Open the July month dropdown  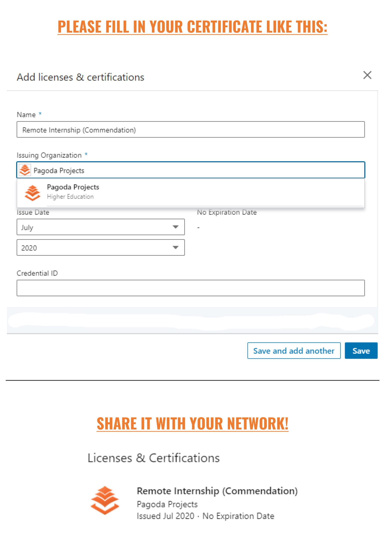(x=101, y=227)
